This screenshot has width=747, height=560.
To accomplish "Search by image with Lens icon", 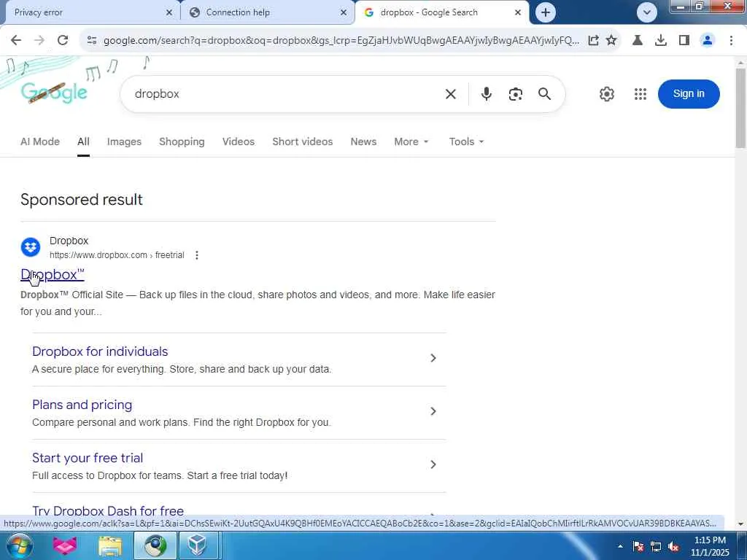I will [x=515, y=94].
